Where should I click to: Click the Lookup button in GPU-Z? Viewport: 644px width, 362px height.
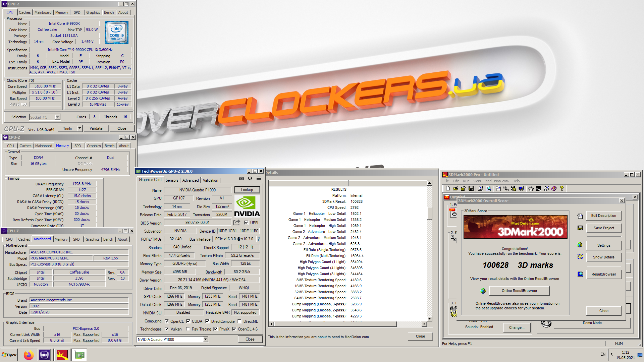click(247, 190)
